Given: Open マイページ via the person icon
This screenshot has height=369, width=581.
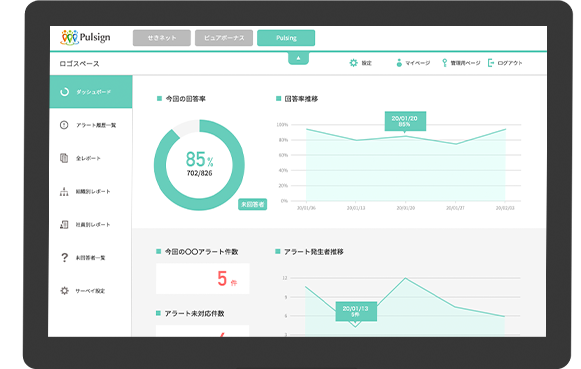Looking at the screenshot, I should 399,63.
